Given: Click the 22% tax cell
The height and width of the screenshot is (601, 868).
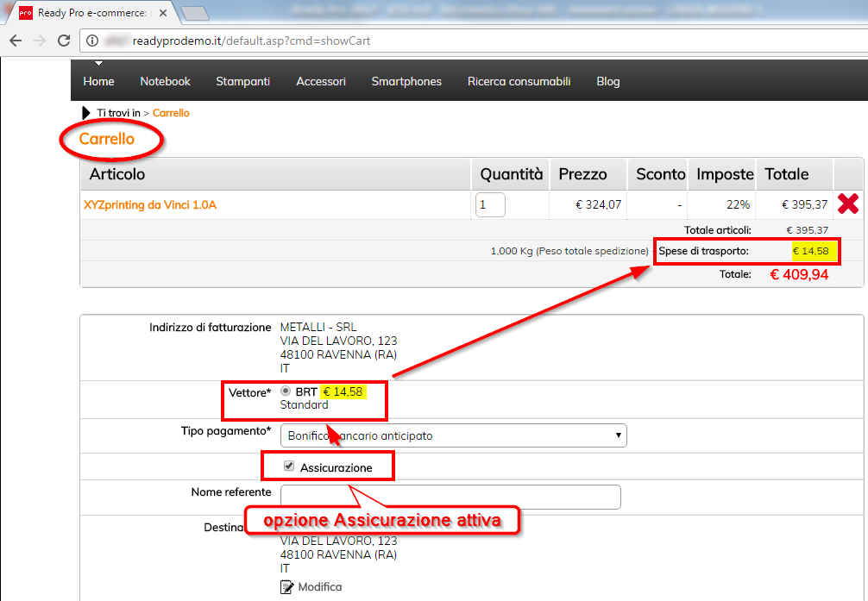Looking at the screenshot, I should [738, 204].
